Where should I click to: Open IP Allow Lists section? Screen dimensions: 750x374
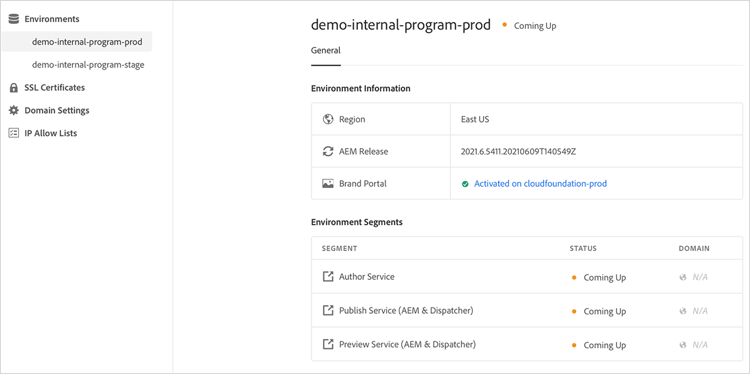point(51,133)
